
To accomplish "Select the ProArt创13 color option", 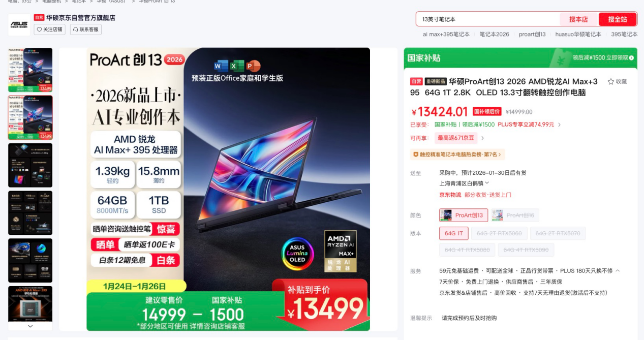I will 464,215.
